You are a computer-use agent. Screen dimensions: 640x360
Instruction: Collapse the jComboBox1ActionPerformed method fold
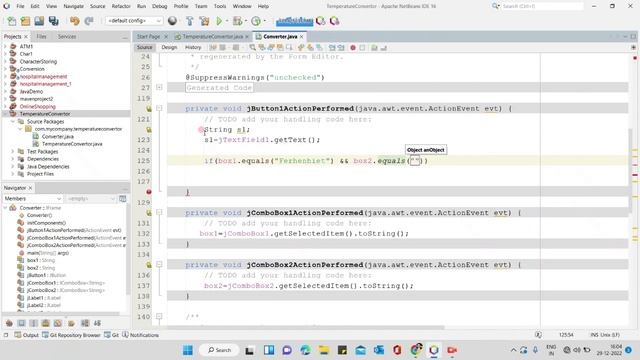click(x=159, y=212)
